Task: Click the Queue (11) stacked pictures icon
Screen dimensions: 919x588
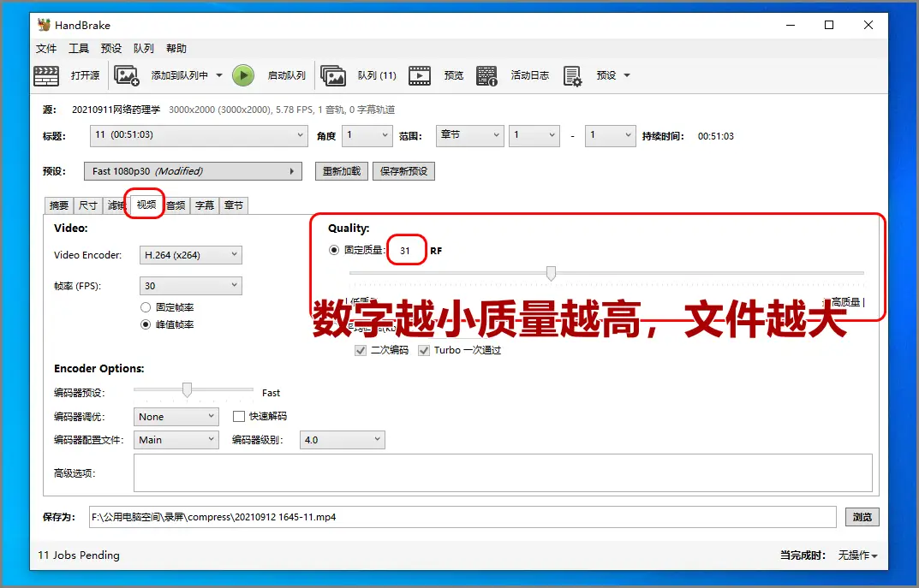Action: click(x=333, y=75)
